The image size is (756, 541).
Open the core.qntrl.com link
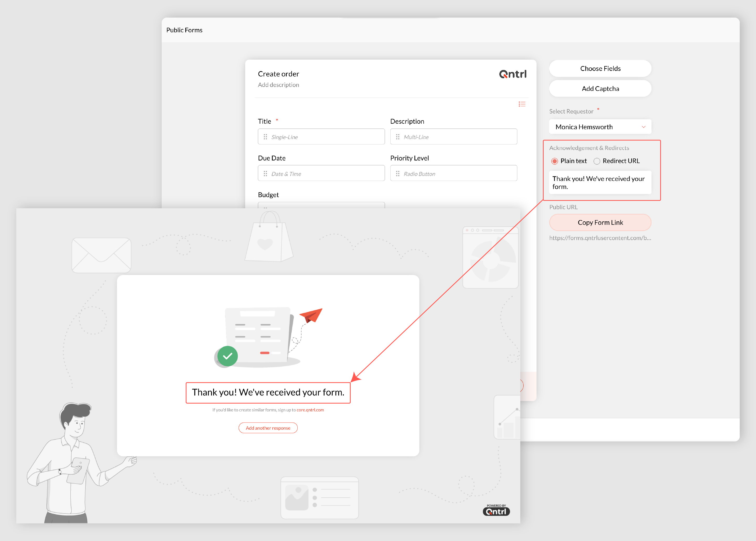(310, 410)
